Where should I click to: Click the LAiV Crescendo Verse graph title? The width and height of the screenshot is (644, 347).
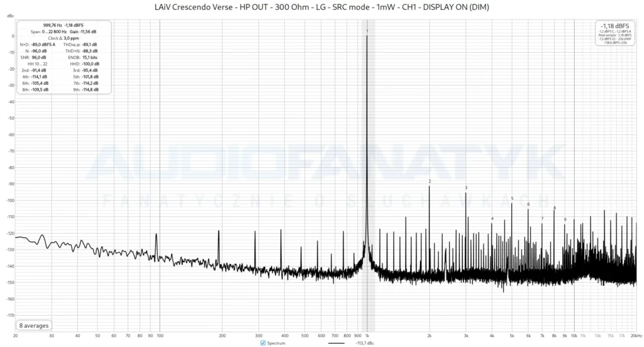pos(321,7)
